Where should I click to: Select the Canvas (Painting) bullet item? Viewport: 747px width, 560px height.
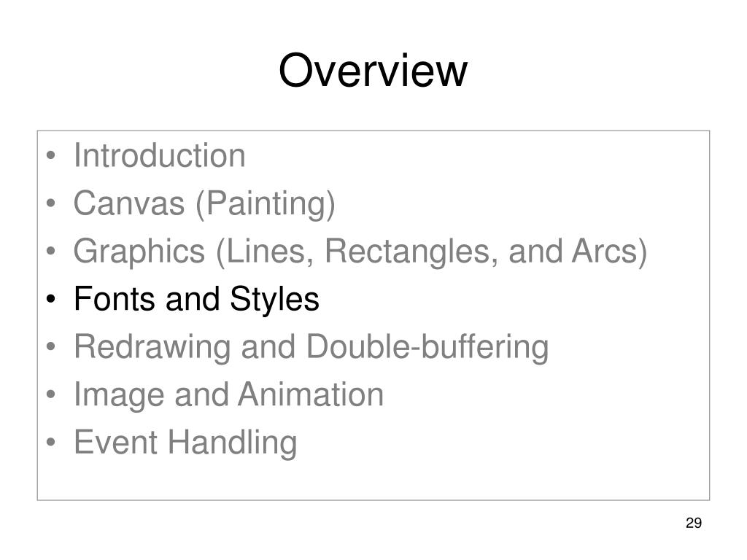click(x=204, y=204)
